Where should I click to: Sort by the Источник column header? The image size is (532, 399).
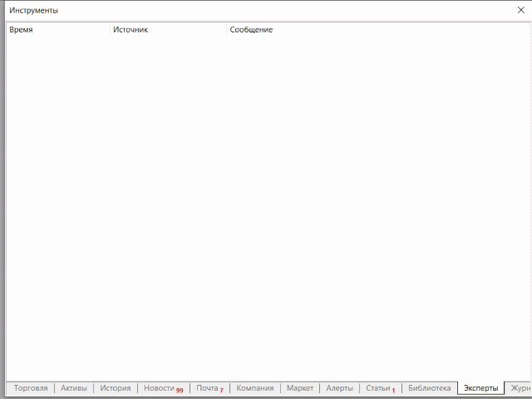click(x=168, y=30)
